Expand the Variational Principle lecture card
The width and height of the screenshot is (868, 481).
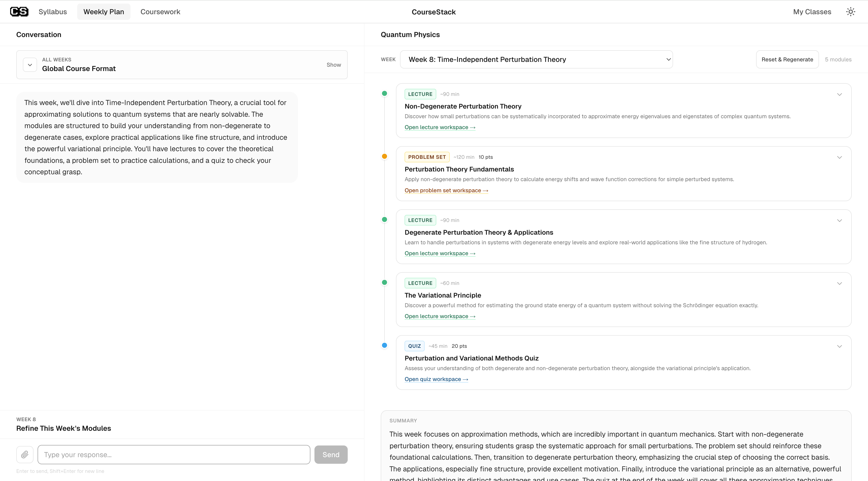tap(839, 283)
